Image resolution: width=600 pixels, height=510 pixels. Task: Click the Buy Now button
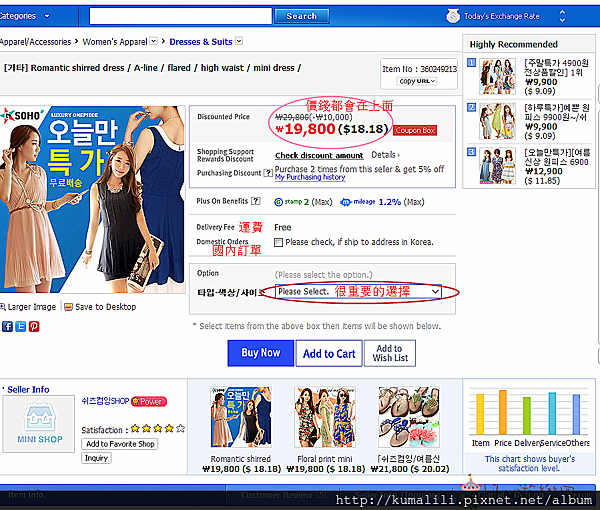[x=261, y=353]
